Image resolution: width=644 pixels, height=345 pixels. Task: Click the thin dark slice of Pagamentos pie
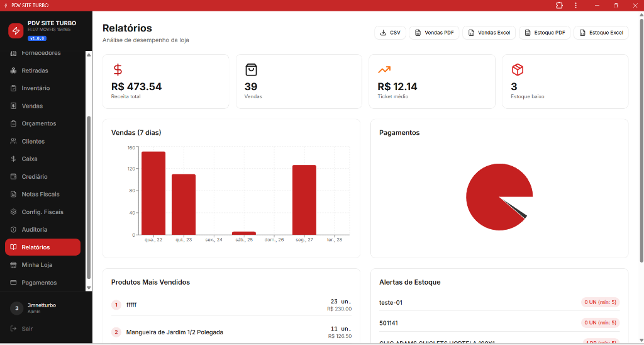point(521,213)
